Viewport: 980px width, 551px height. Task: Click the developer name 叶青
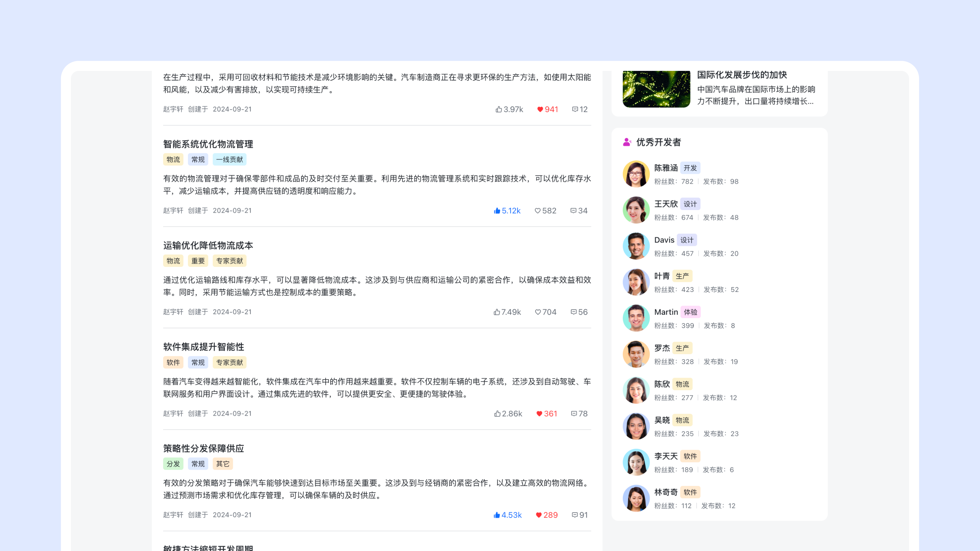tap(662, 276)
